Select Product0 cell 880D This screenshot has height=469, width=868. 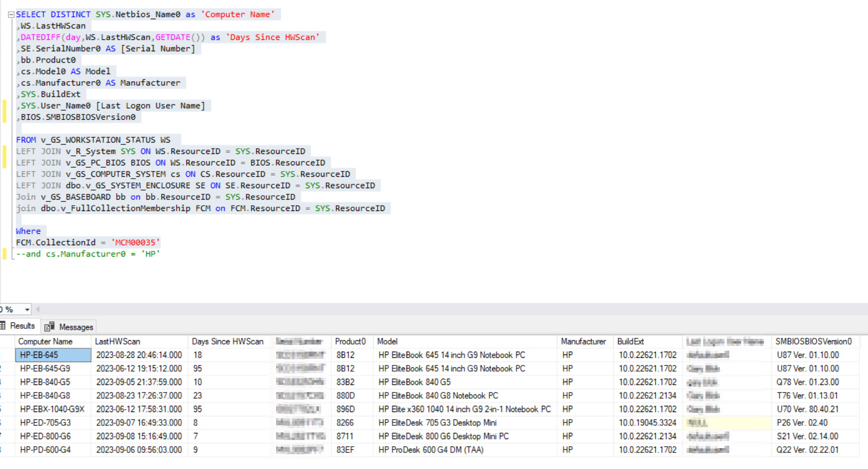pyautogui.click(x=353, y=396)
